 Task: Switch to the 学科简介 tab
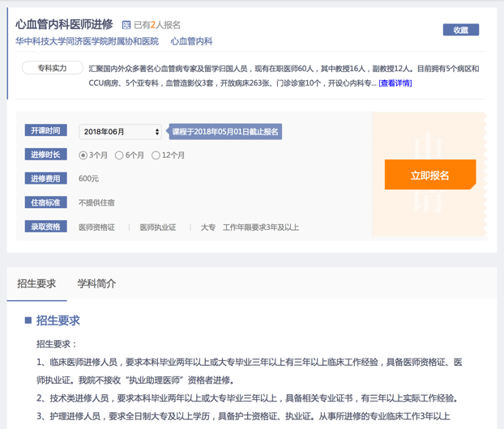[x=96, y=283]
